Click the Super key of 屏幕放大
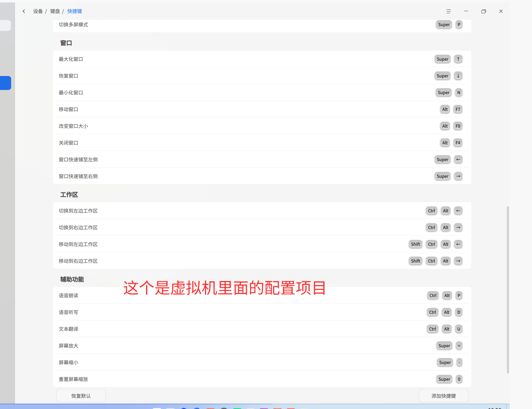Screen dimensions: 532x409 click(x=444, y=346)
